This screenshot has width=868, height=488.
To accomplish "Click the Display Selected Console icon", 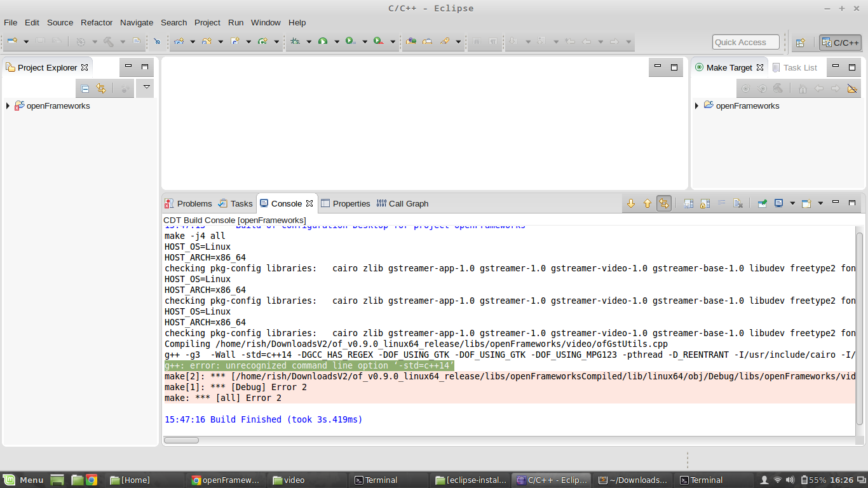I will click(778, 203).
